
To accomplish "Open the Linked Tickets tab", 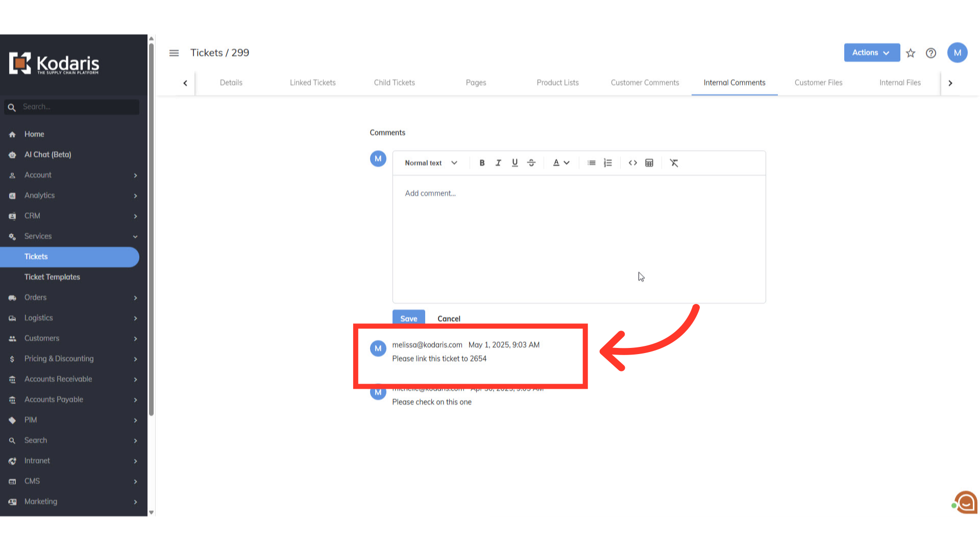I will pyautogui.click(x=312, y=83).
